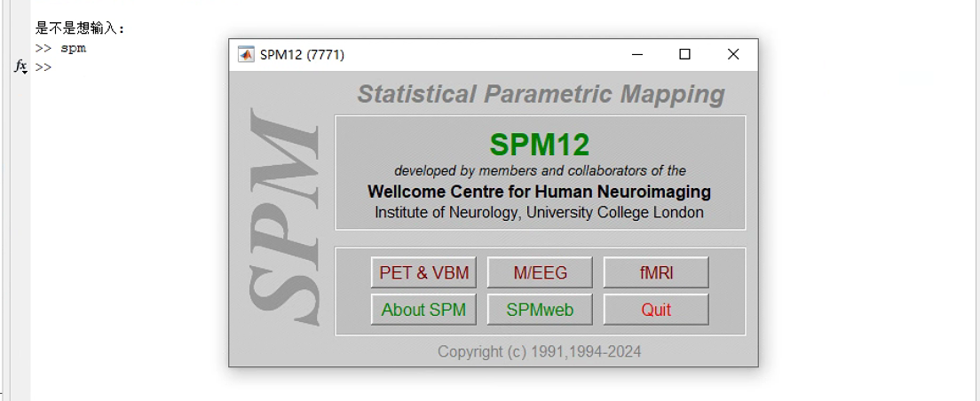Click 'Institute of Neurology, University College London' text

540,212
